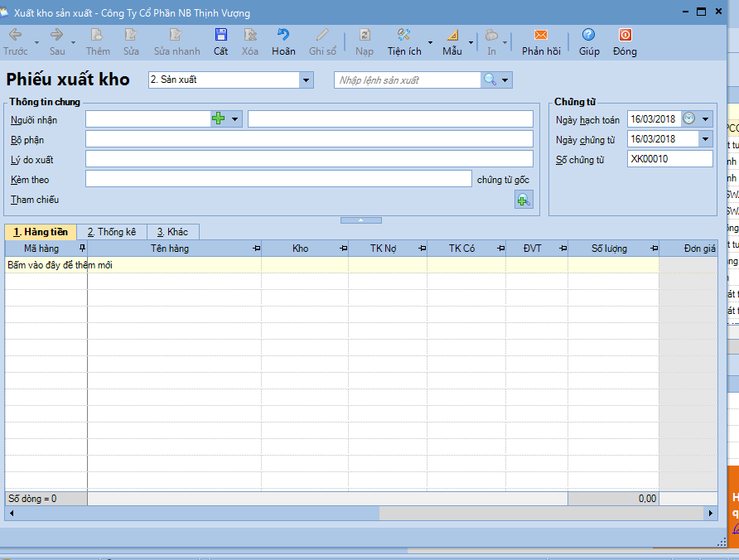Click the Nạp reload icon
The width and height of the screenshot is (739, 560).
click(x=365, y=35)
